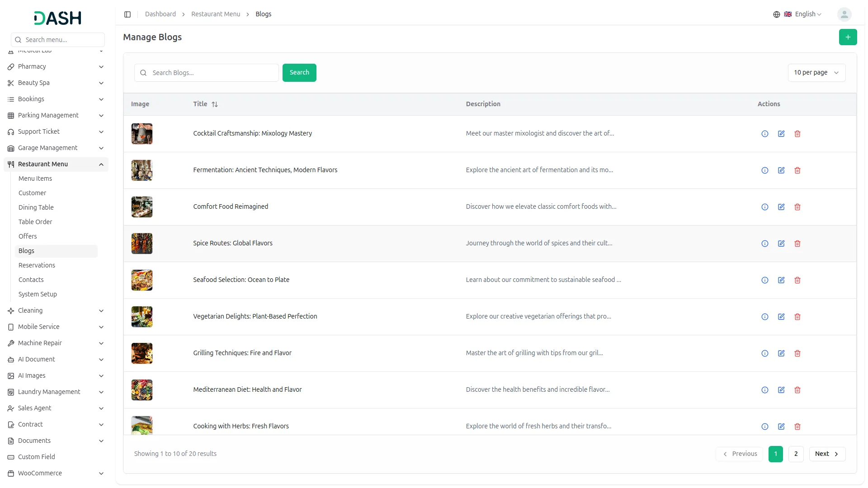The height and width of the screenshot is (488, 868).
Task: View info for Cocktail Craftsmanship blog
Action: point(764,134)
